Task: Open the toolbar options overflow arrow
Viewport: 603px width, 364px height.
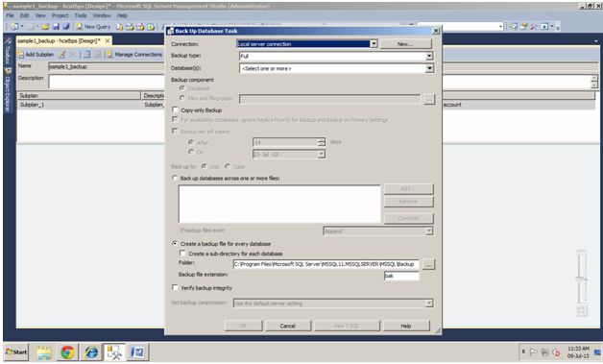Action: pyautogui.click(x=558, y=27)
